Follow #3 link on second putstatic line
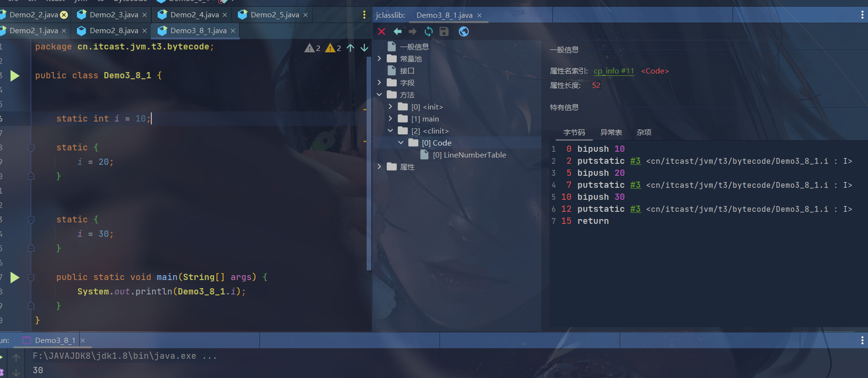The image size is (868, 378). pos(636,185)
